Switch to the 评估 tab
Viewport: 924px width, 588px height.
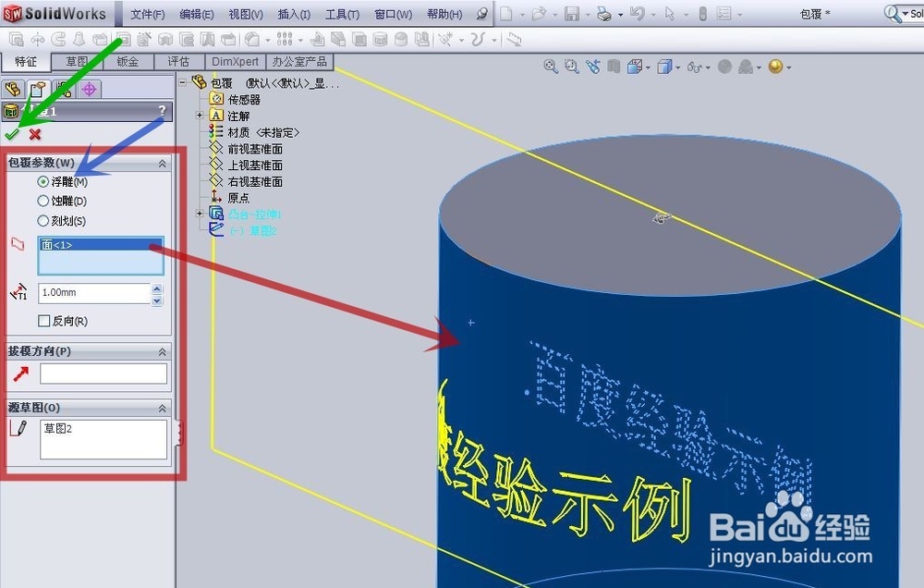[178, 61]
